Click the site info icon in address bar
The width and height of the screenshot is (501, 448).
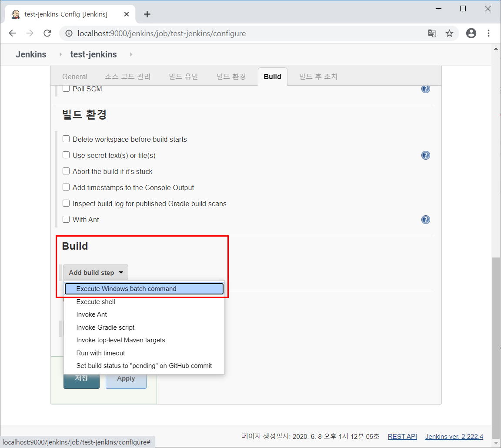coord(69,33)
